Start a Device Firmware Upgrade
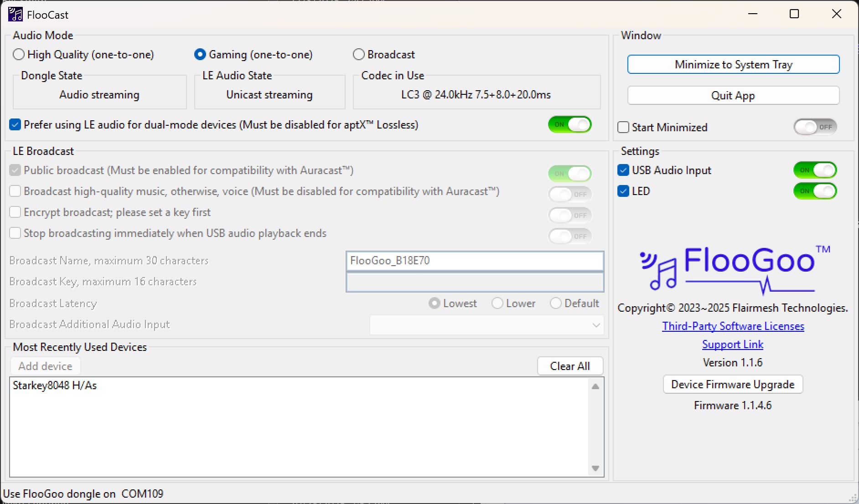Viewport: 859px width, 504px height. tap(732, 384)
